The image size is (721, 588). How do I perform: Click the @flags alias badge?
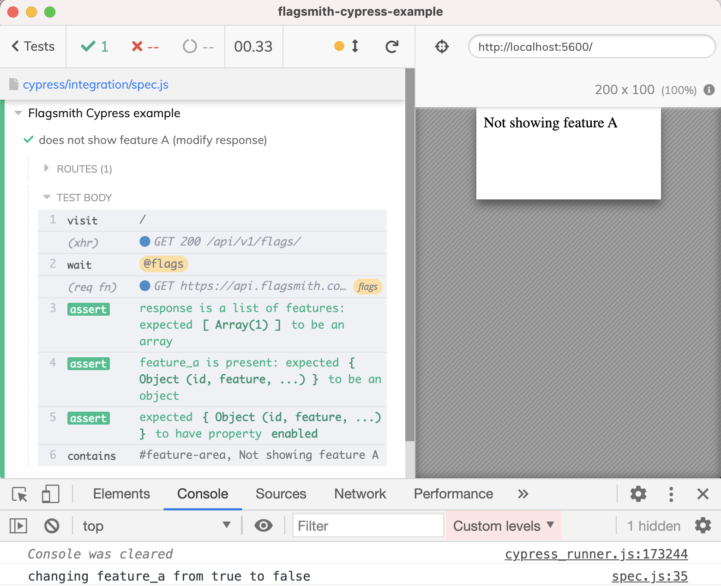point(163,264)
